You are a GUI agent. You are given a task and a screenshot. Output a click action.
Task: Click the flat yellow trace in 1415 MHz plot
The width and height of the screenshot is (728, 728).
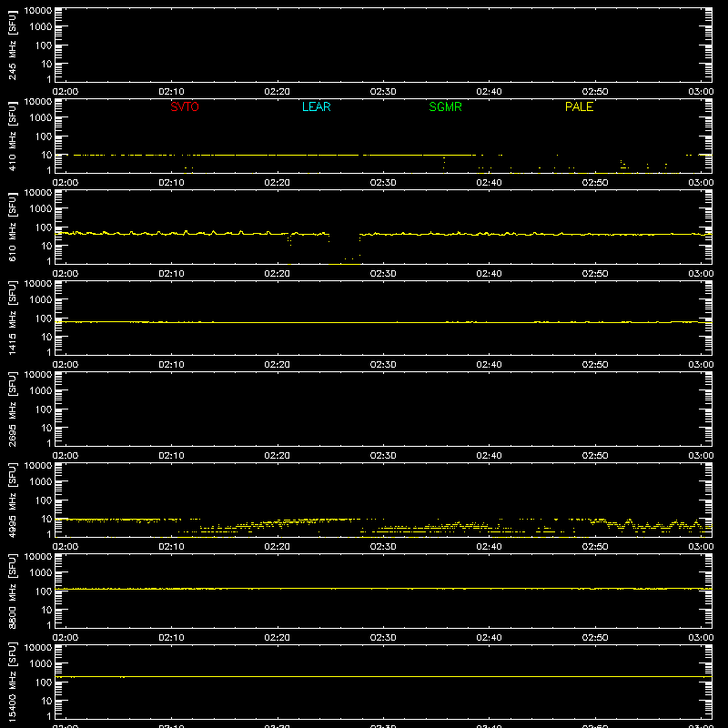pyautogui.click(x=383, y=322)
